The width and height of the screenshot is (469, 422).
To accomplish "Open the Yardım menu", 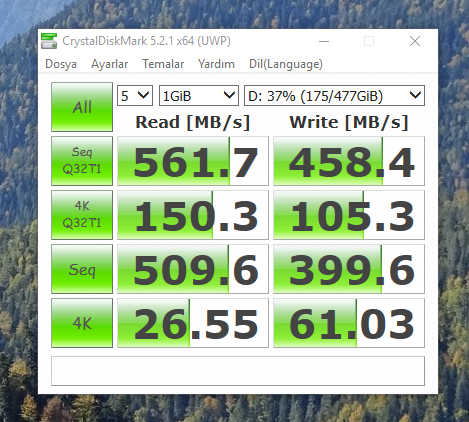I will click(216, 64).
